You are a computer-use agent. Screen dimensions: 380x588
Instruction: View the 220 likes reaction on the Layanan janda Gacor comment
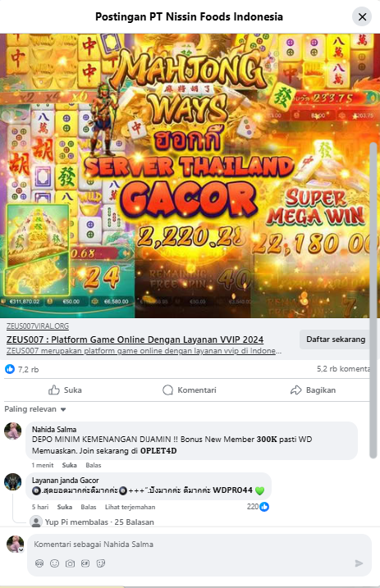click(x=258, y=507)
